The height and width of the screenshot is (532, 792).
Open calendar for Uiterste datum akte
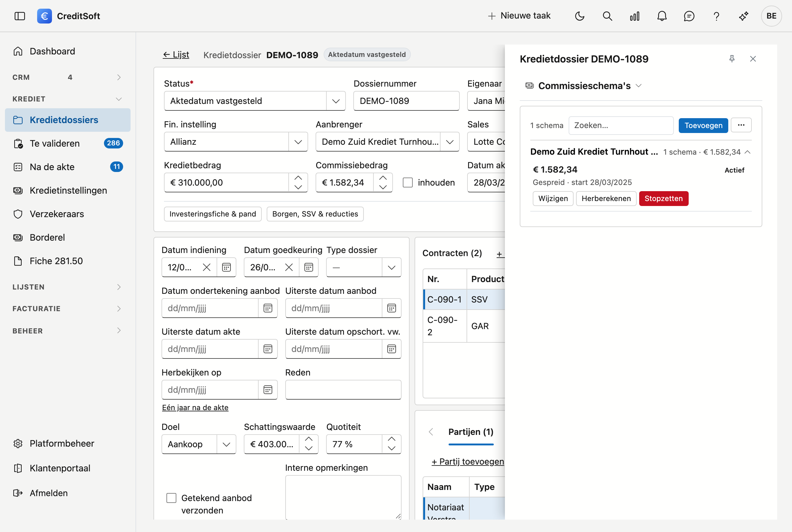pyautogui.click(x=268, y=349)
